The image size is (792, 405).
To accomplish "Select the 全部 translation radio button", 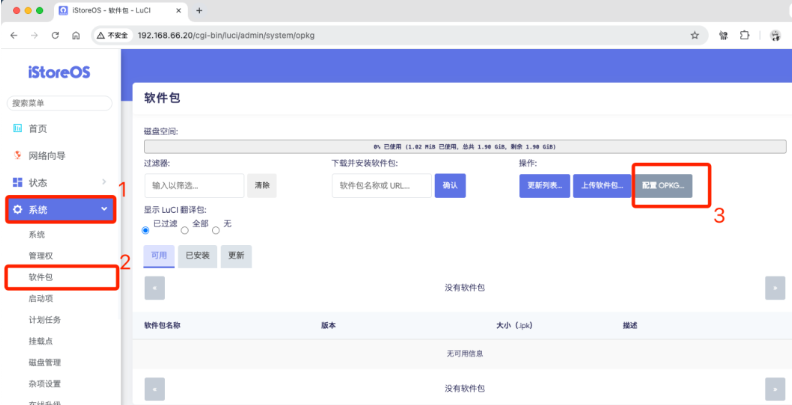I will click(185, 230).
